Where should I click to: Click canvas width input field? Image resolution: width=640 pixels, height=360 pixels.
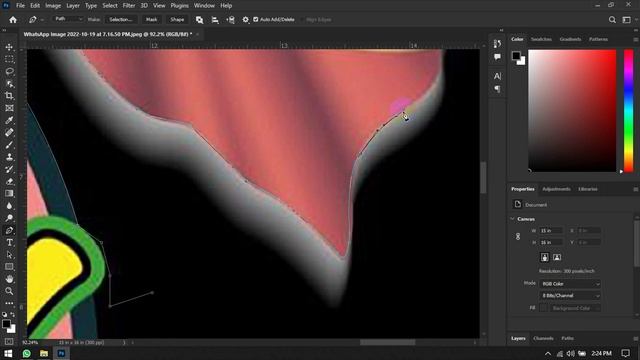(x=550, y=231)
